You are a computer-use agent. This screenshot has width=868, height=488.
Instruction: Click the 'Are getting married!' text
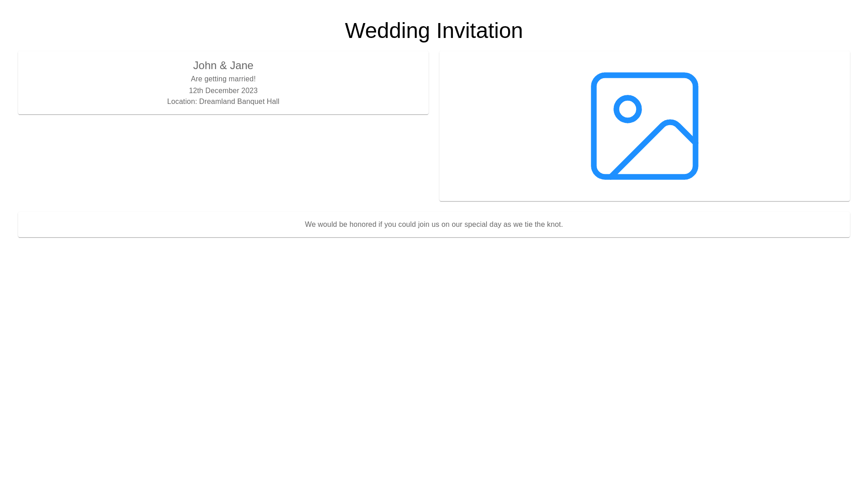223,79
